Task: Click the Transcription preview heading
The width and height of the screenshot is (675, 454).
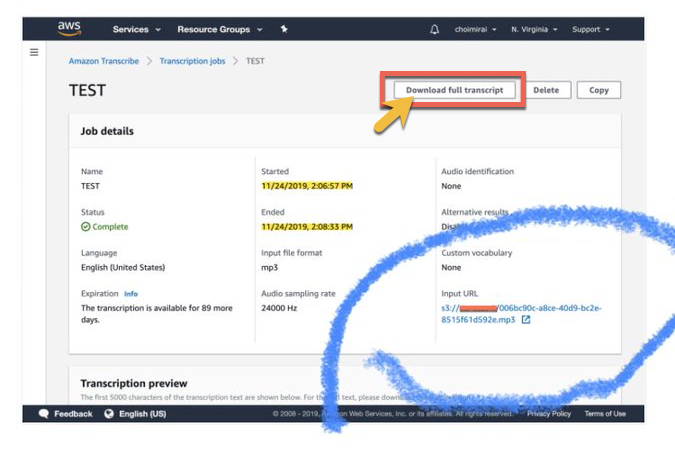Action: [134, 383]
